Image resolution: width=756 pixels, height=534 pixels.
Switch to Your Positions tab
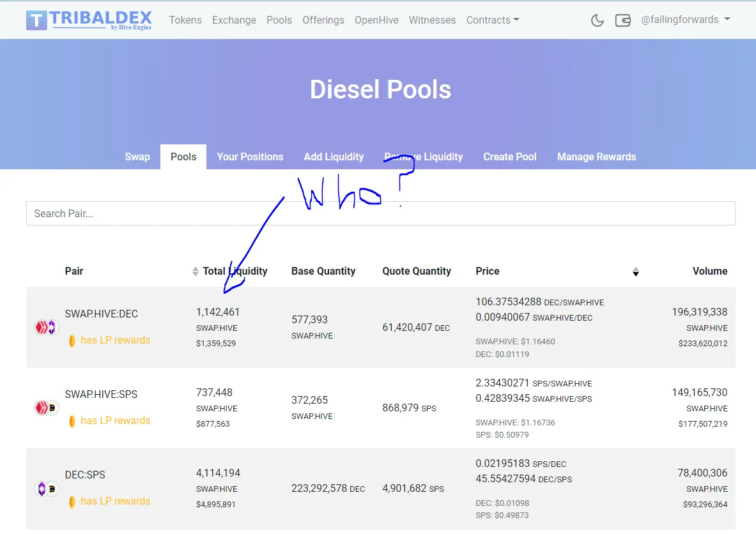(x=250, y=156)
